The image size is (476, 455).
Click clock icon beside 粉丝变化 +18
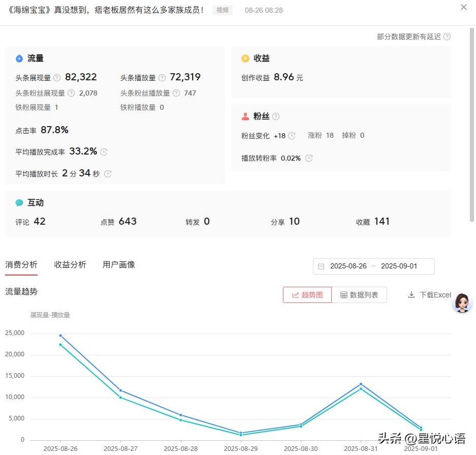[x=292, y=135]
